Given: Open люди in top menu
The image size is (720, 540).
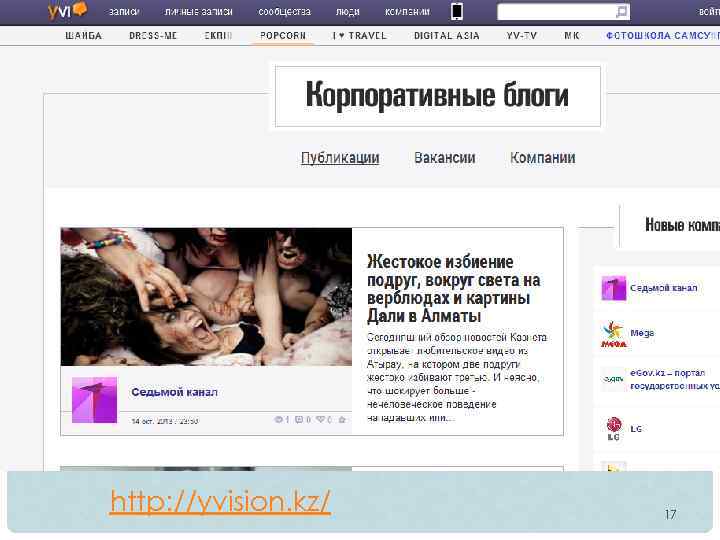Looking at the screenshot, I should coord(348,12).
